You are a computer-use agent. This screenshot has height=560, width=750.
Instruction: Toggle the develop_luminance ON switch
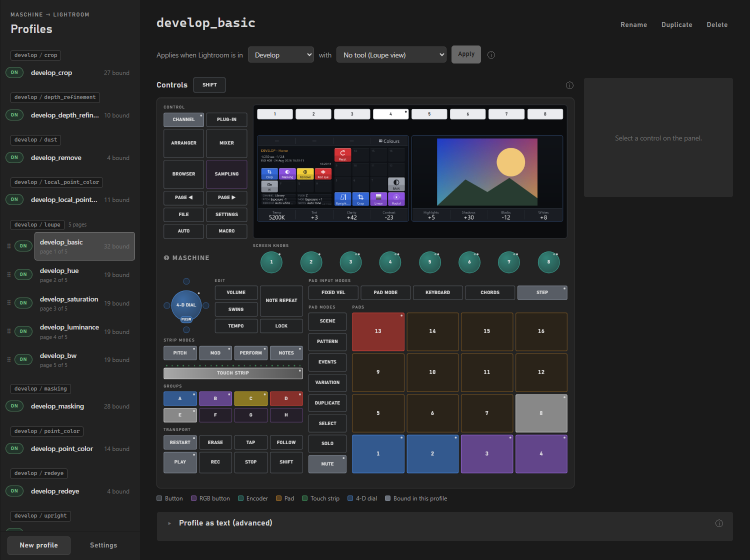(x=23, y=331)
